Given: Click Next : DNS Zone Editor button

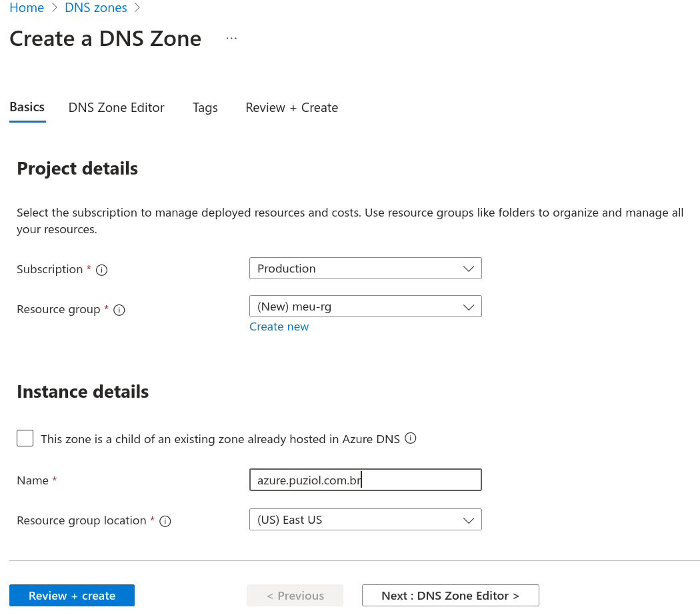Looking at the screenshot, I should click(450, 596).
